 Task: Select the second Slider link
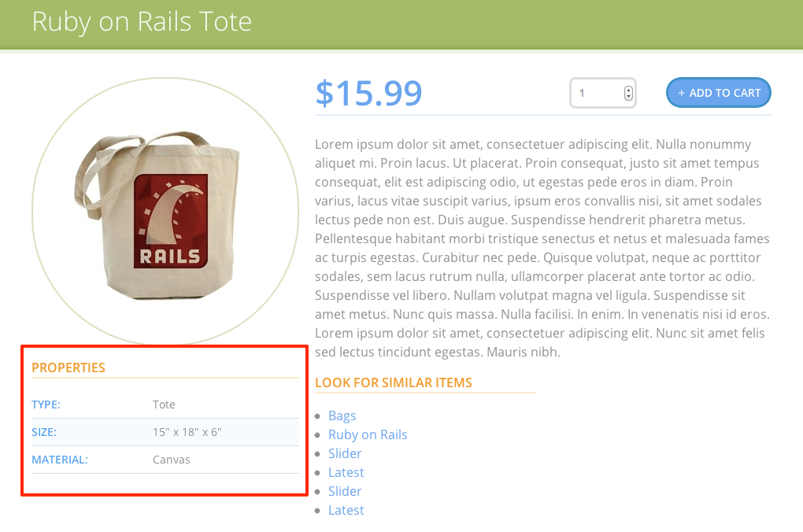click(x=345, y=492)
